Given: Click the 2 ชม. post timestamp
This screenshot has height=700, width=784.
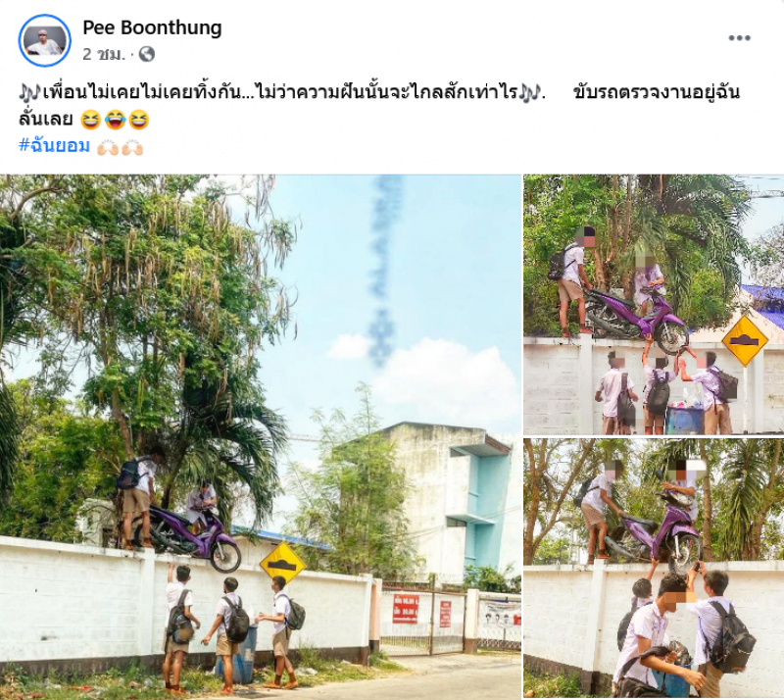Looking at the screenshot, I should tap(104, 54).
